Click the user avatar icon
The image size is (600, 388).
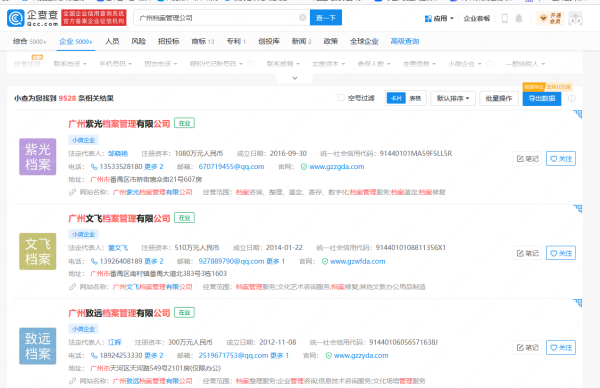pos(576,18)
